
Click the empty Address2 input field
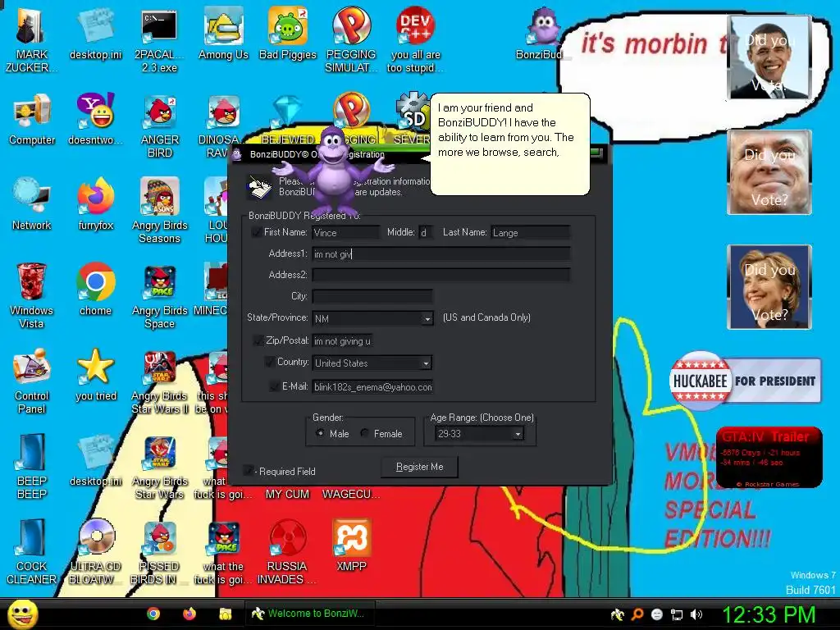(x=441, y=276)
